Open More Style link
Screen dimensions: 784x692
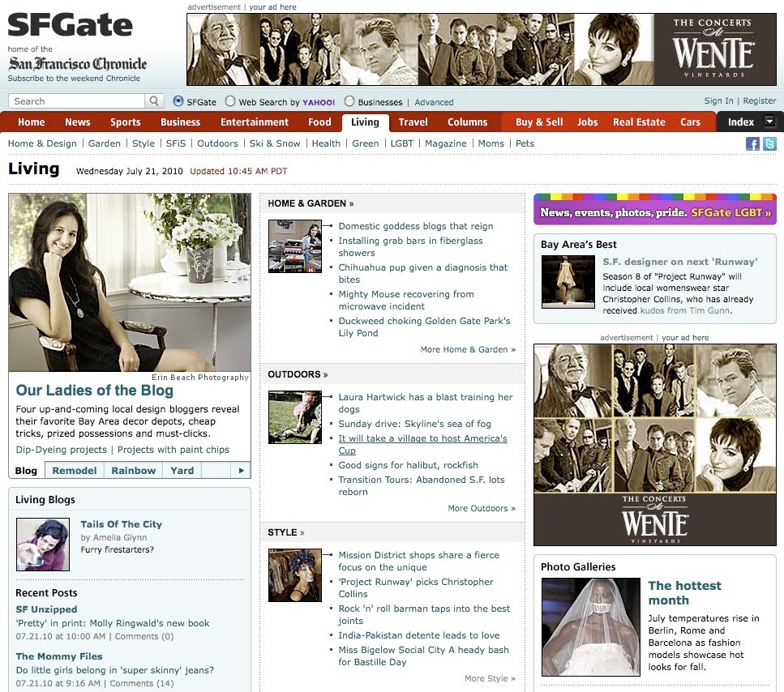(x=490, y=678)
